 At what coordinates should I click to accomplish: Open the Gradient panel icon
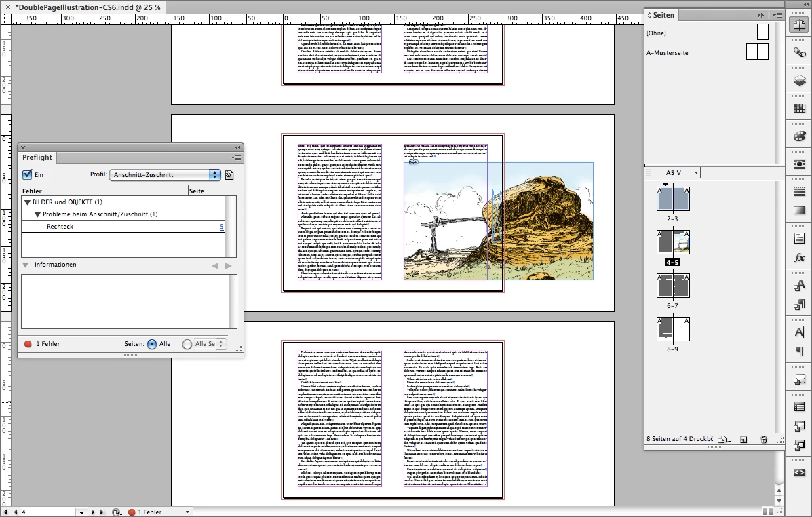[x=799, y=210]
